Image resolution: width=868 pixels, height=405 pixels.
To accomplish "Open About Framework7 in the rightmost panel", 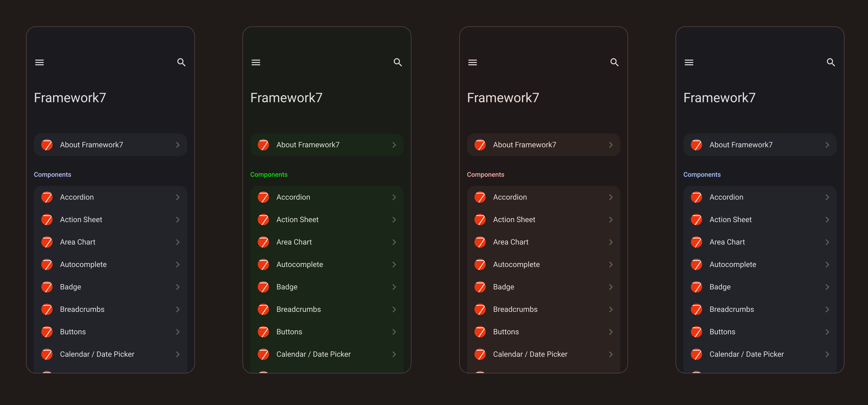I will point(741,145).
